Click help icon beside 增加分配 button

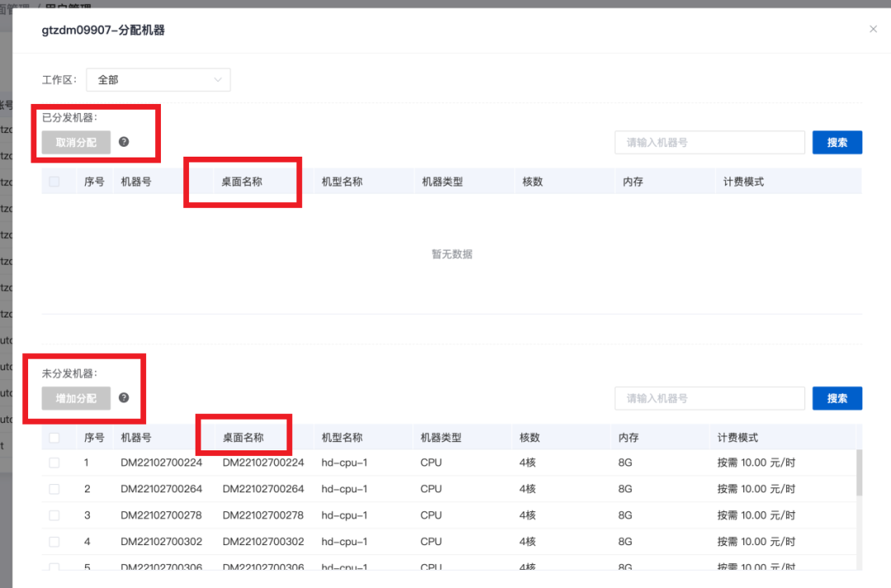[x=124, y=397]
